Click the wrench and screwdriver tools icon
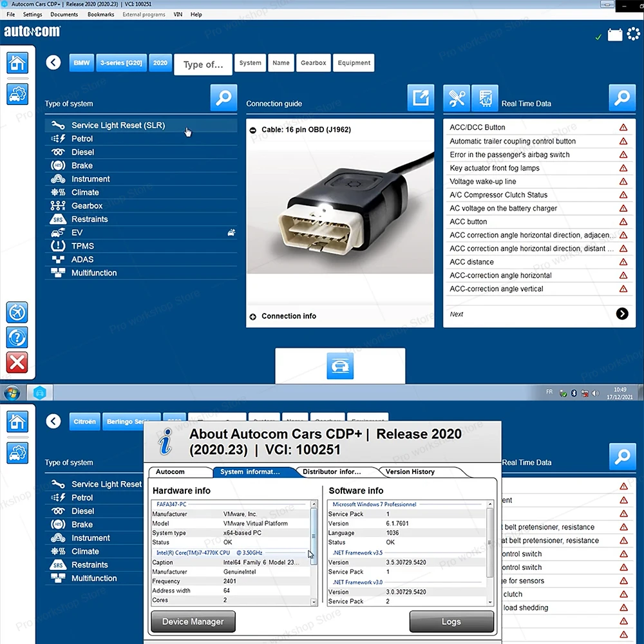Screen dimensions: 644x644 [x=457, y=98]
